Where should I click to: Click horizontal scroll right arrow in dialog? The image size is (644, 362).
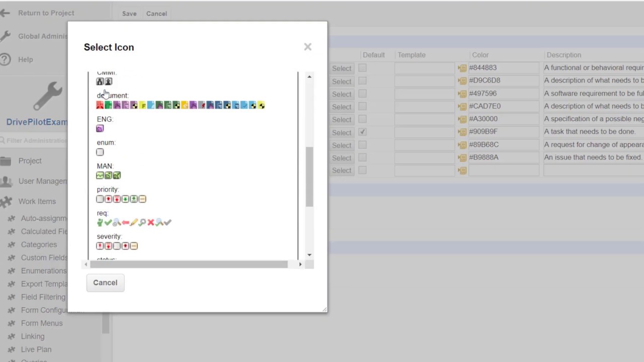[x=300, y=264]
